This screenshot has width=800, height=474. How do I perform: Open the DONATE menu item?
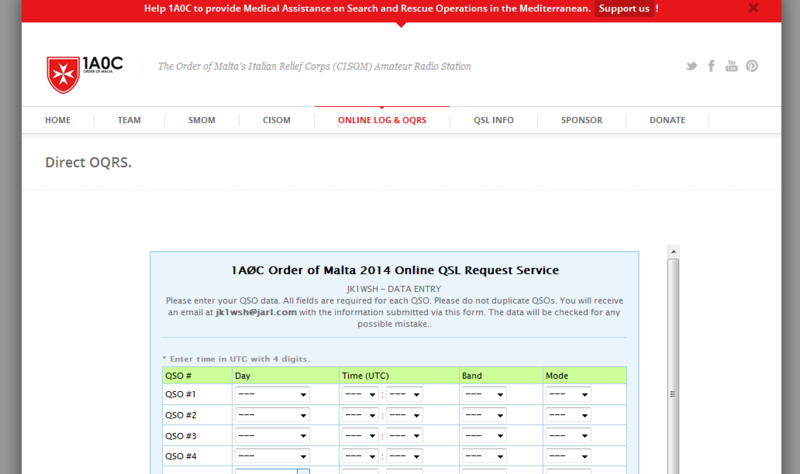point(667,120)
